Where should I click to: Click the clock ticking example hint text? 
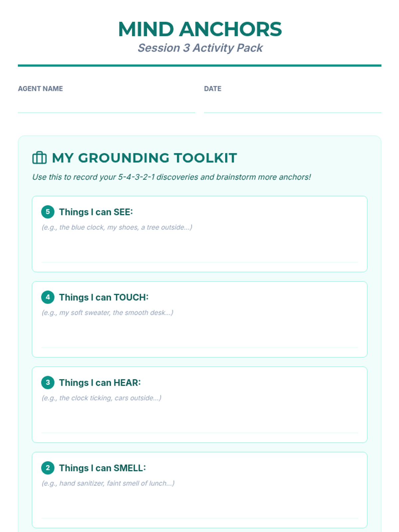click(x=101, y=398)
